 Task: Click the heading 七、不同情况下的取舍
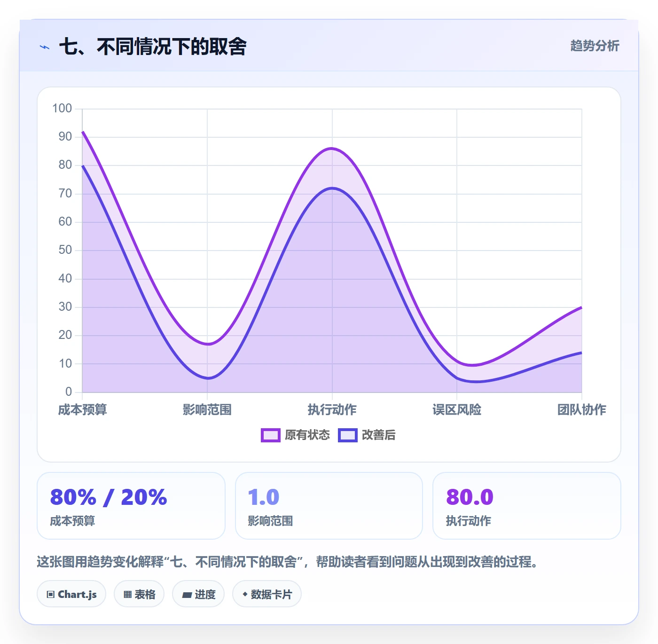pos(153,47)
